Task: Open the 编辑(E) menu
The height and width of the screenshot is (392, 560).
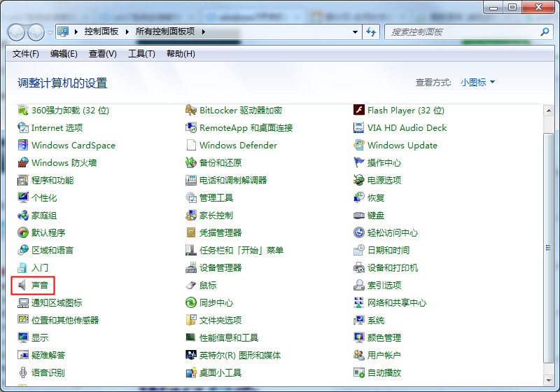Action: [x=64, y=54]
